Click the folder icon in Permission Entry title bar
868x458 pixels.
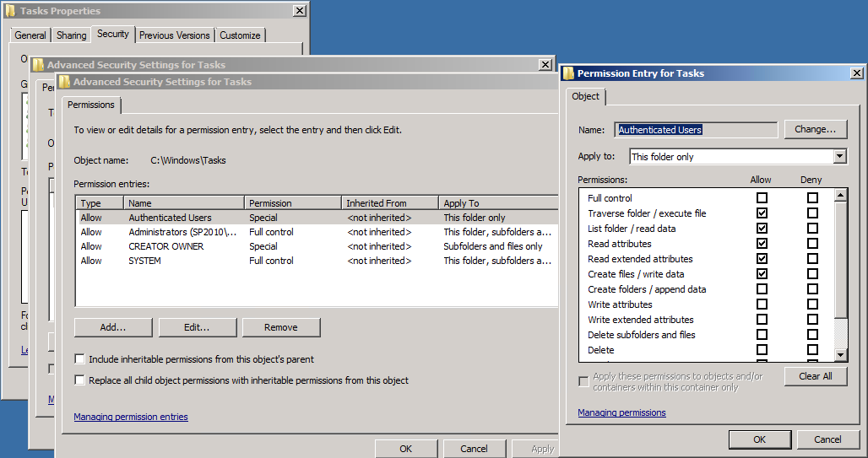pos(569,73)
